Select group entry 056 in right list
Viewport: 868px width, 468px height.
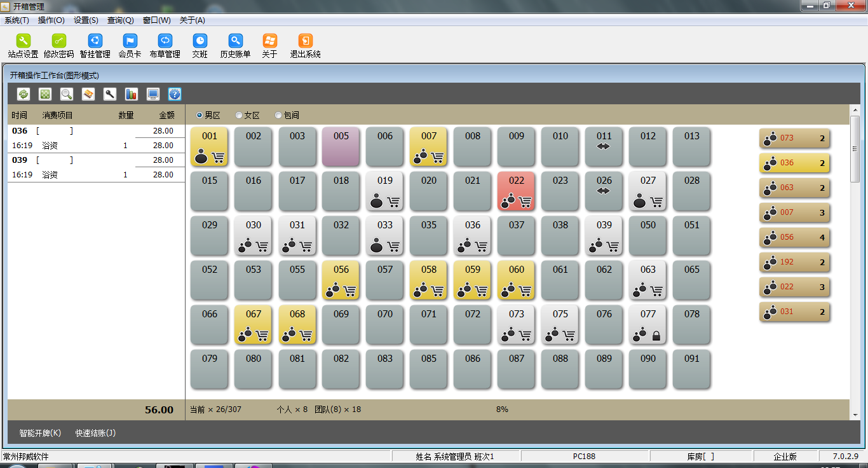tap(794, 237)
